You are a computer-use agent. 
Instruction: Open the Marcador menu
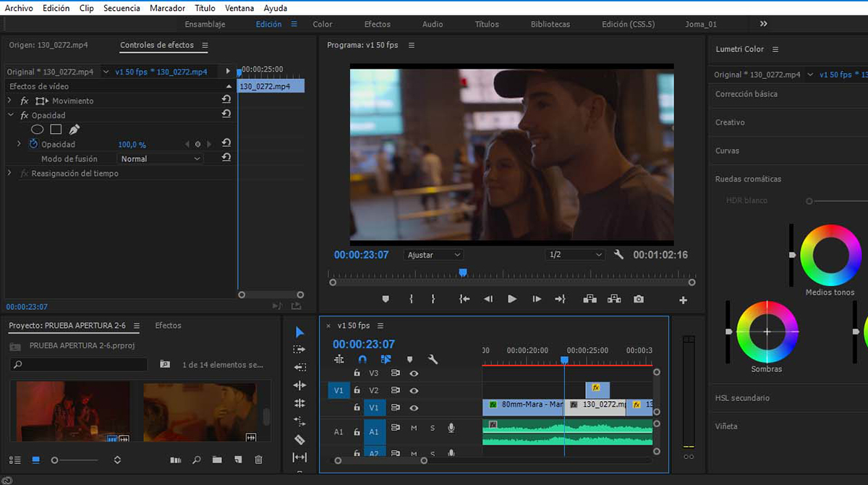(x=168, y=8)
